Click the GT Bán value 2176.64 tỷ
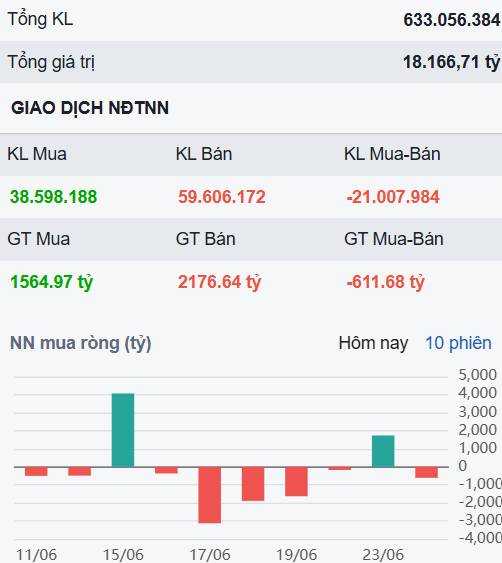The image size is (502, 563). coord(219,282)
